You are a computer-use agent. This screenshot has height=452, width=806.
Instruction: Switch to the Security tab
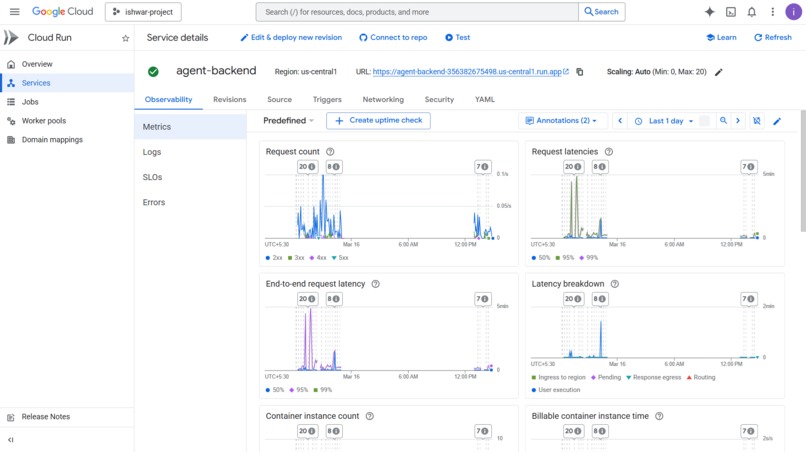439,99
